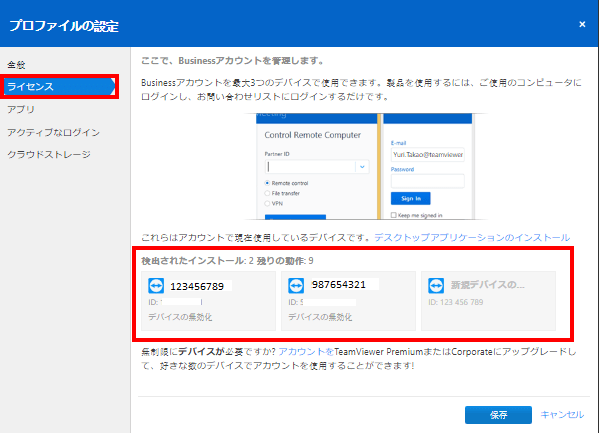Select the File transfer radio in preview image

click(x=267, y=193)
